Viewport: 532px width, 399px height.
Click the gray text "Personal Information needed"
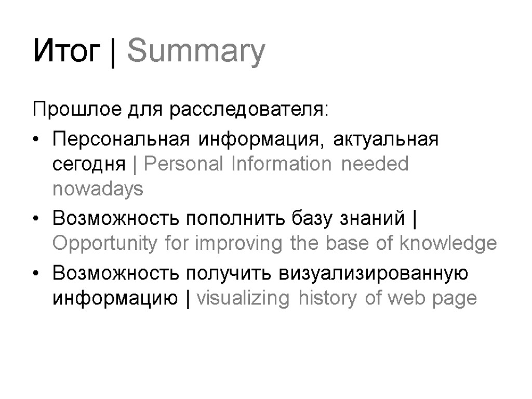[276, 164]
